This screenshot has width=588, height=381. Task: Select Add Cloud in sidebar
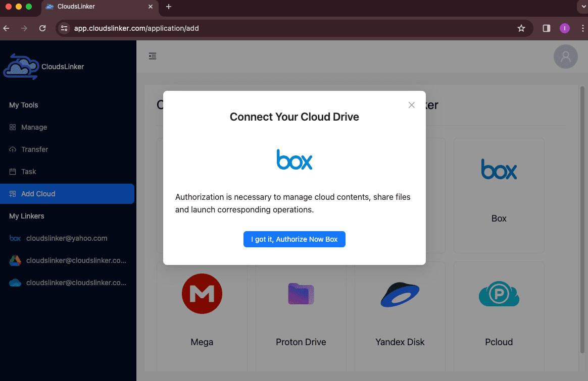pyautogui.click(x=67, y=194)
